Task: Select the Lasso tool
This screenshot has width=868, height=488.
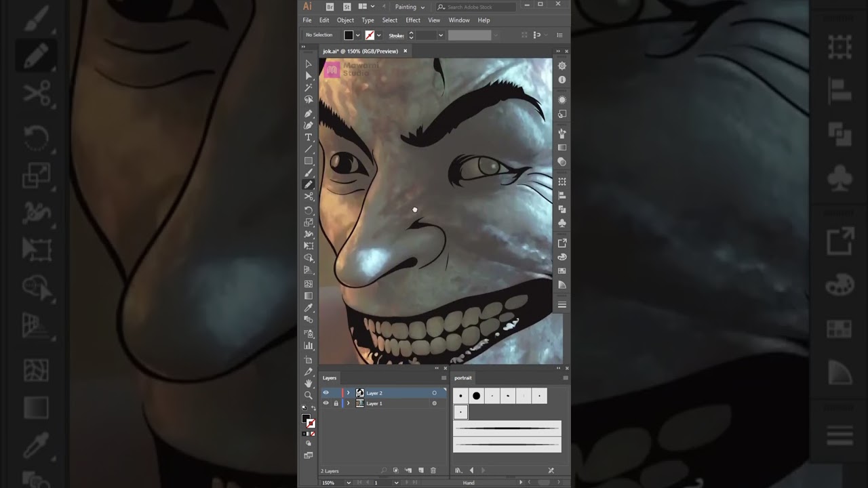Action: point(309,100)
